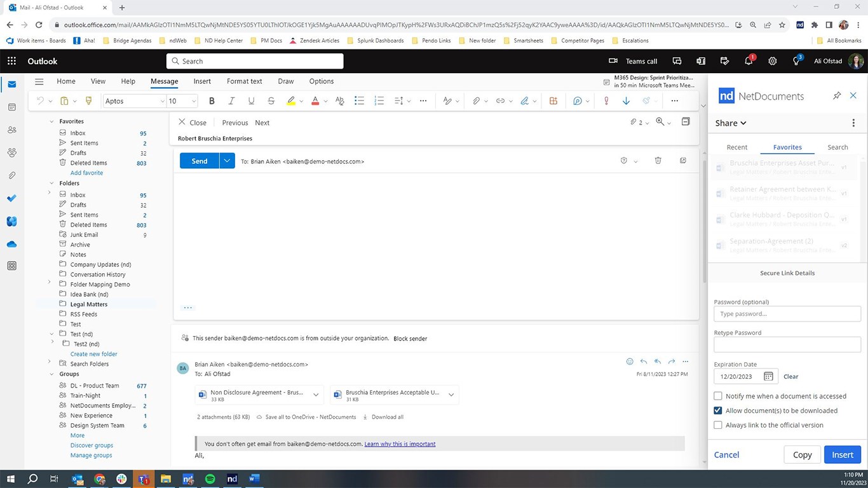Toggle the navigation pane hamburger icon
This screenshot has height=488, width=868.
39,81
